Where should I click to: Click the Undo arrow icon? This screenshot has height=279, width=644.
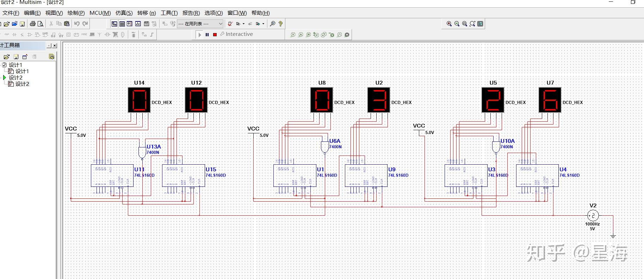(x=77, y=24)
